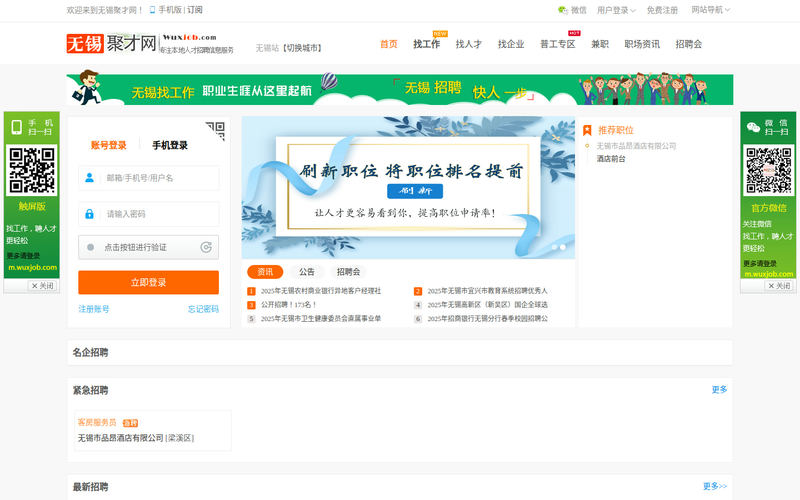Open the 兼职 nav menu item
Image resolution: width=800 pixels, height=500 pixels.
(599, 44)
